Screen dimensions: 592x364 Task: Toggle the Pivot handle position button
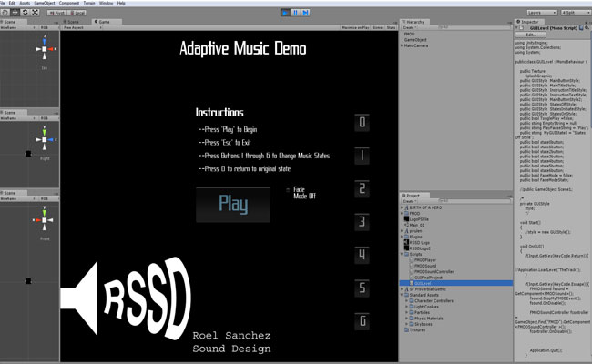pos(56,13)
